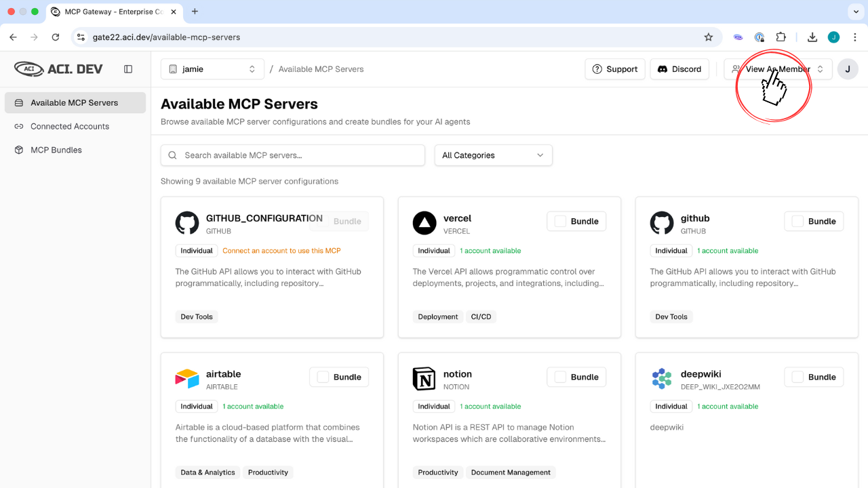Click the GitHub logo on GITHUB_CONFIGURATION card
868x488 pixels.
[187, 223]
